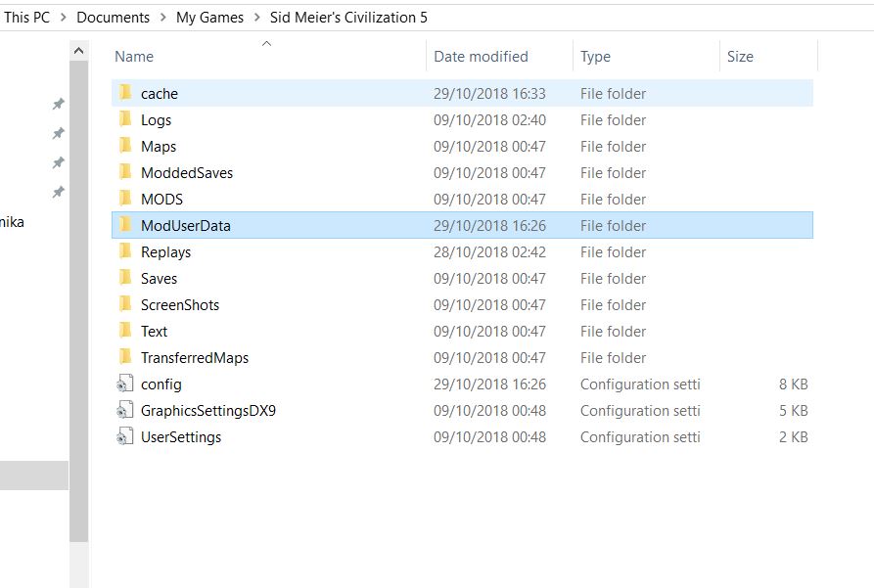The height and width of the screenshot is (588, 874).
Task: Click the Text folder icon
Action: [126, 331]
